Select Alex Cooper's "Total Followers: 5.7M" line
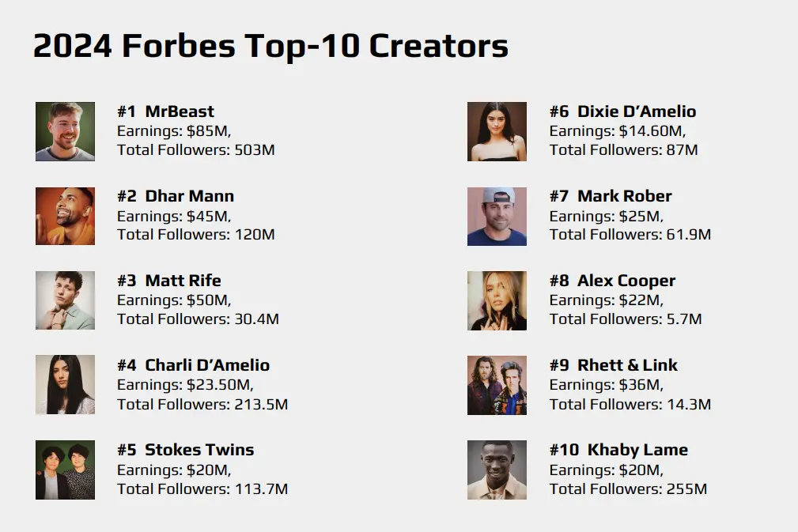The width and height of the screenshot is (798, 532). (625, 319)
